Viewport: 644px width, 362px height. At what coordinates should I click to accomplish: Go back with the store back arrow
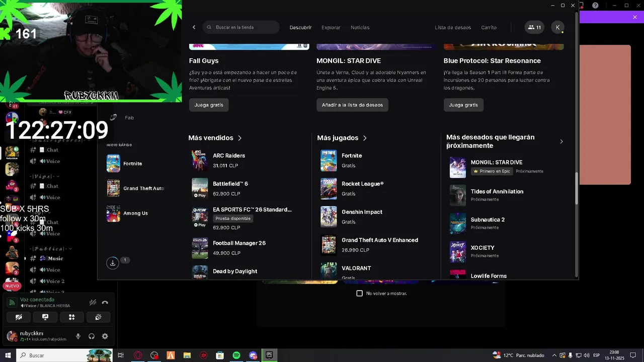194,27
